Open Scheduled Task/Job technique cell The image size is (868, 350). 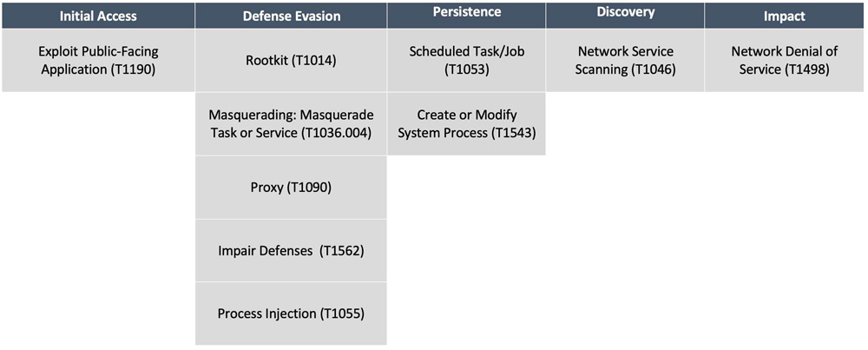(466, 60)
